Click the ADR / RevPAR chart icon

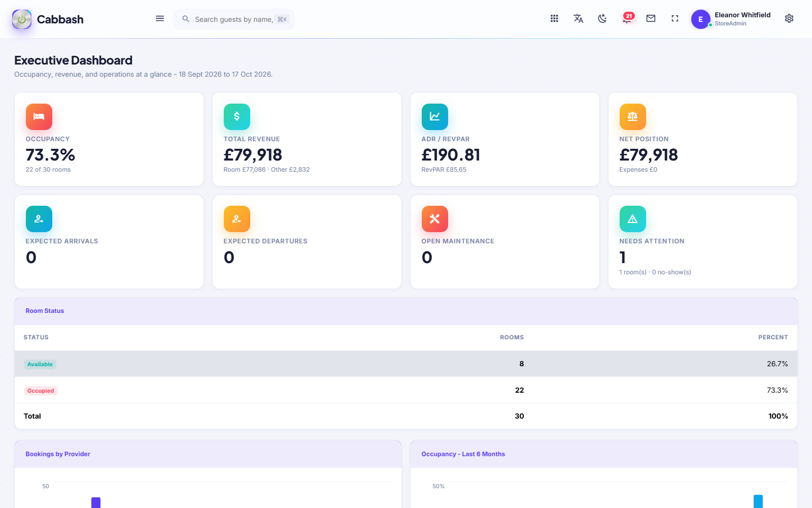click(435, 117)
